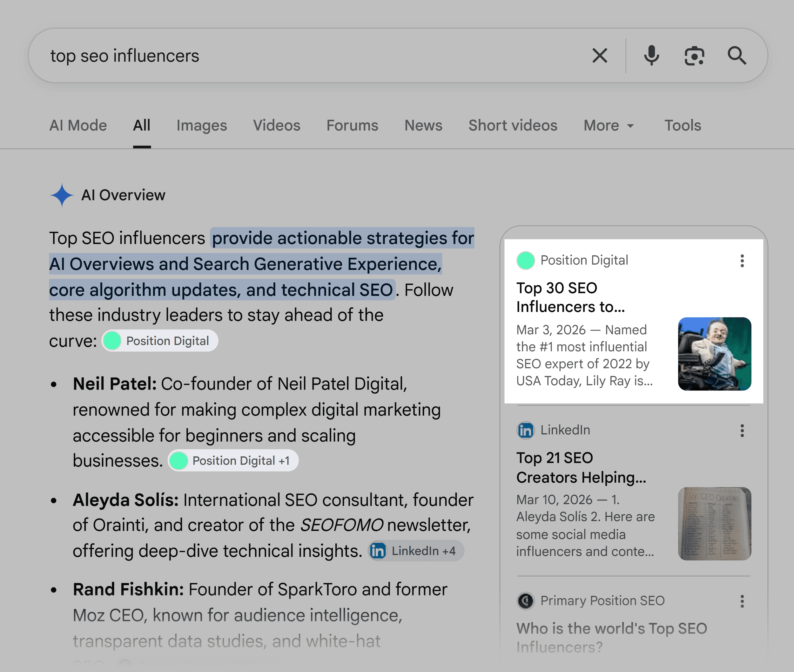794x672 pixels.
Task: Switch to AI Mode tab
Action: (x=78, y=125)
